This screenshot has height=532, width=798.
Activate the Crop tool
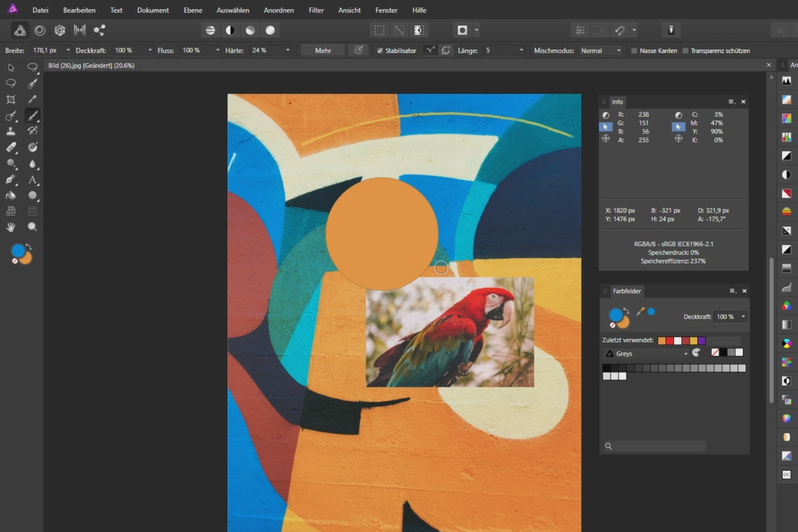[x=11, y=100]
